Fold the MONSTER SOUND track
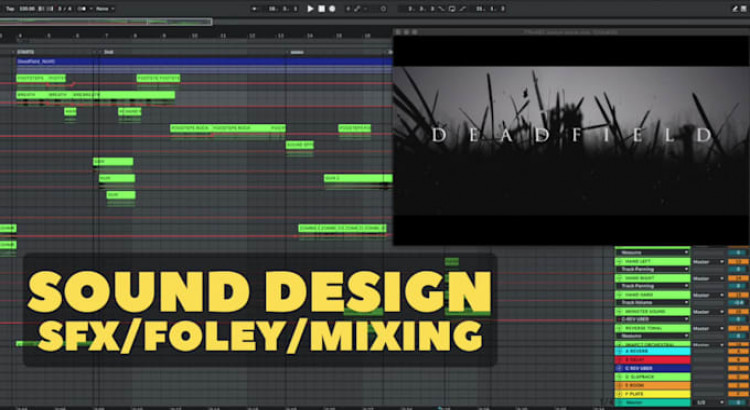750x410 pixels. (x=619, y=311)
